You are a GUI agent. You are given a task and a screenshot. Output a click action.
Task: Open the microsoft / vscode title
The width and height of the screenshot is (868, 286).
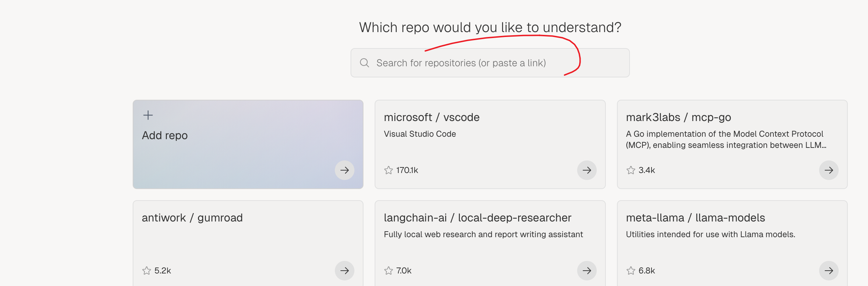tap(432, 118)
